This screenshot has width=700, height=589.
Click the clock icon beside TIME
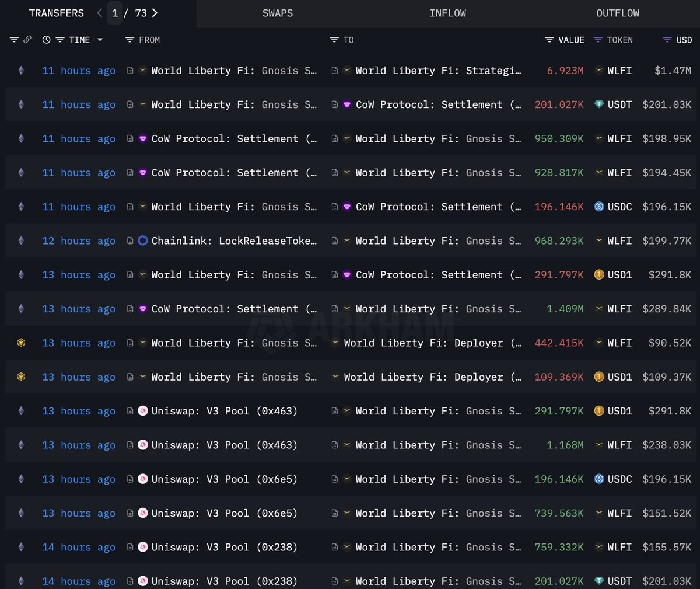coord(47,40)
